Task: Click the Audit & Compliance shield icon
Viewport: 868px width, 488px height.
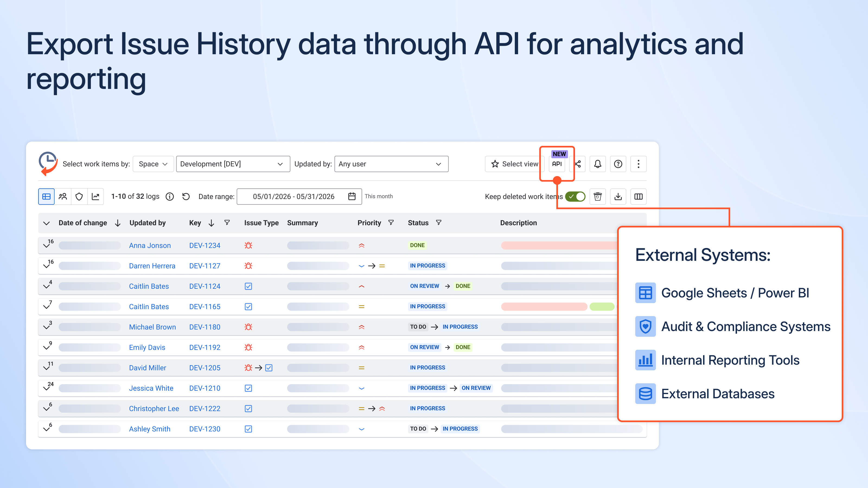Action: coord(645,326)
